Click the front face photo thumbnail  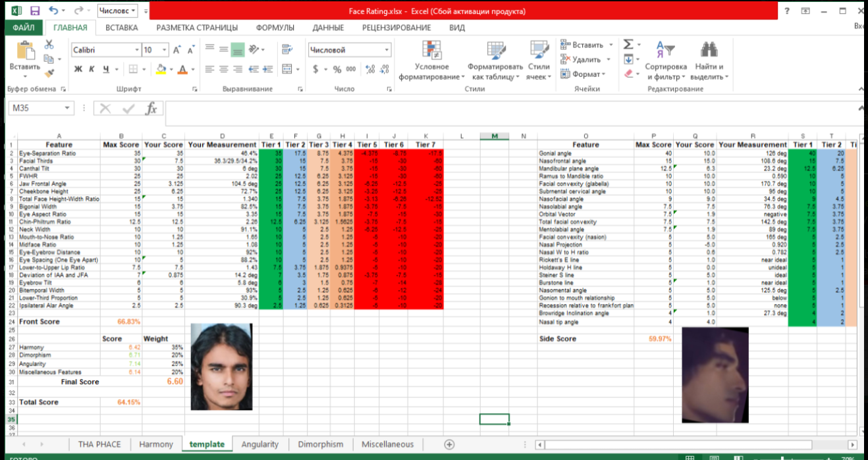(x=221, y=367)
